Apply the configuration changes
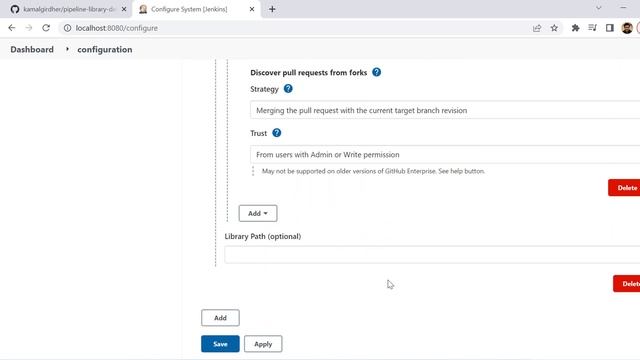The image size is (640, 360). click(263, 344)
